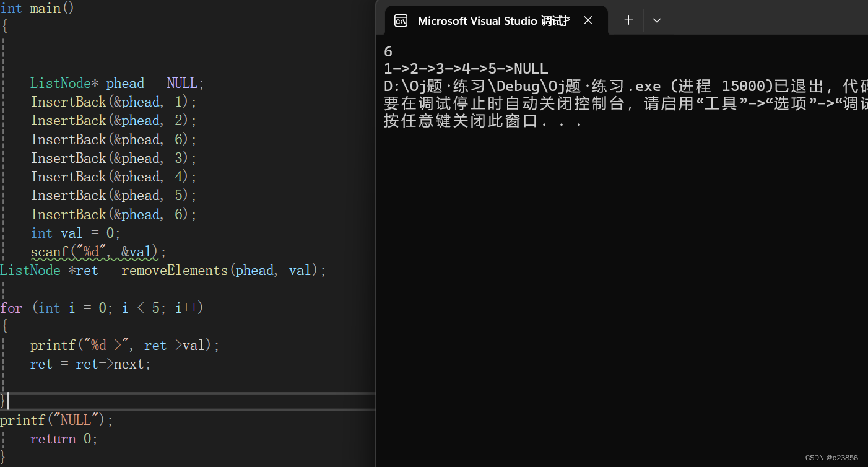
Task: Click the 'InsertBack(&phead, 1);' line
Action: click(x=114, y=102)
